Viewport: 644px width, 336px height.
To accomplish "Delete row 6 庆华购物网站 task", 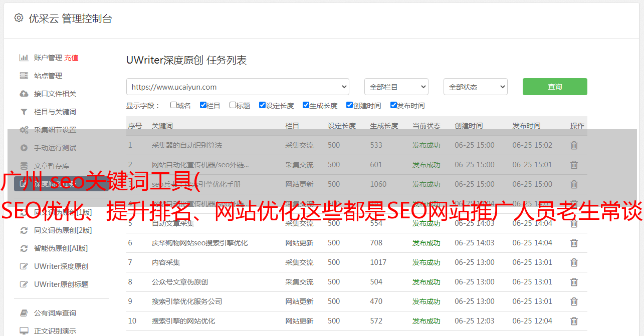I will tap(574, 243).
